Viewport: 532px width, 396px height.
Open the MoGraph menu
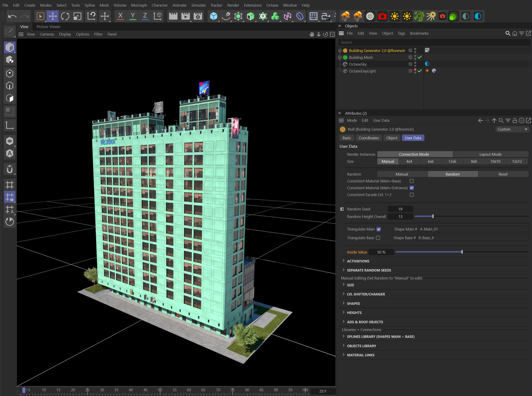(x=139, y=5)
